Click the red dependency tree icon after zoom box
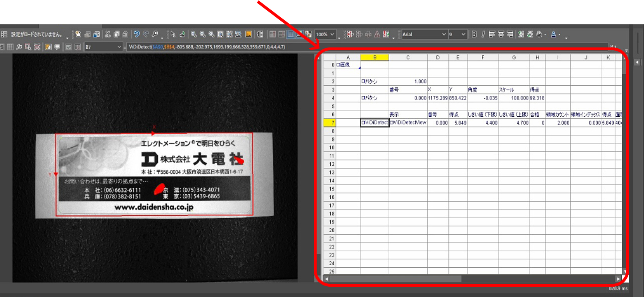The width and height of the screenshot is (644, 297). (349, 34)
